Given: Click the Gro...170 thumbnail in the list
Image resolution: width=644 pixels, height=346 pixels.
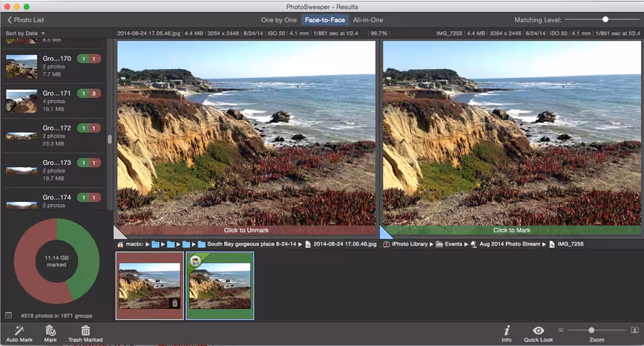Looking at the screenshot, I should 22,67.
